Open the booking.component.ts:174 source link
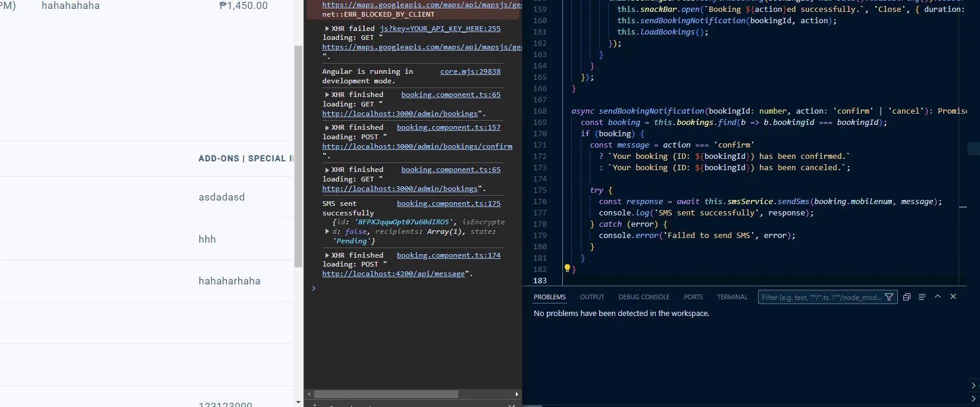980x407 pixels. 449,255
